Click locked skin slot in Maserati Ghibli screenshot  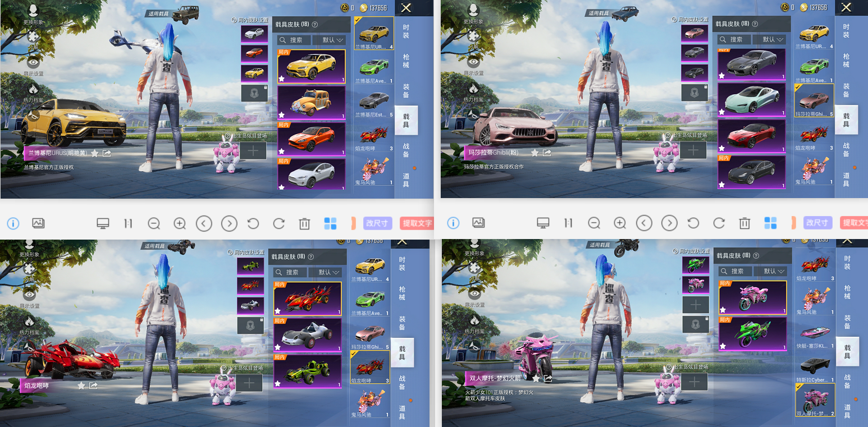695,93
